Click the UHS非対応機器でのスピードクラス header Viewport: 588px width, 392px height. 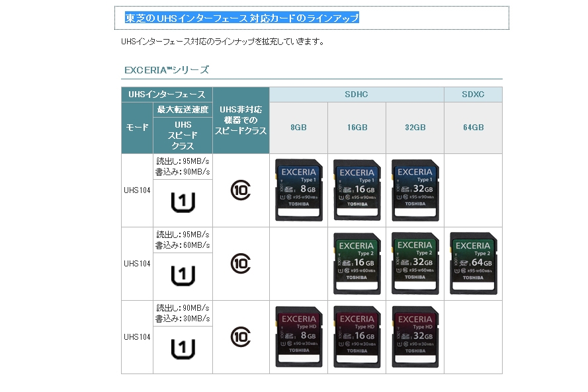241,120
